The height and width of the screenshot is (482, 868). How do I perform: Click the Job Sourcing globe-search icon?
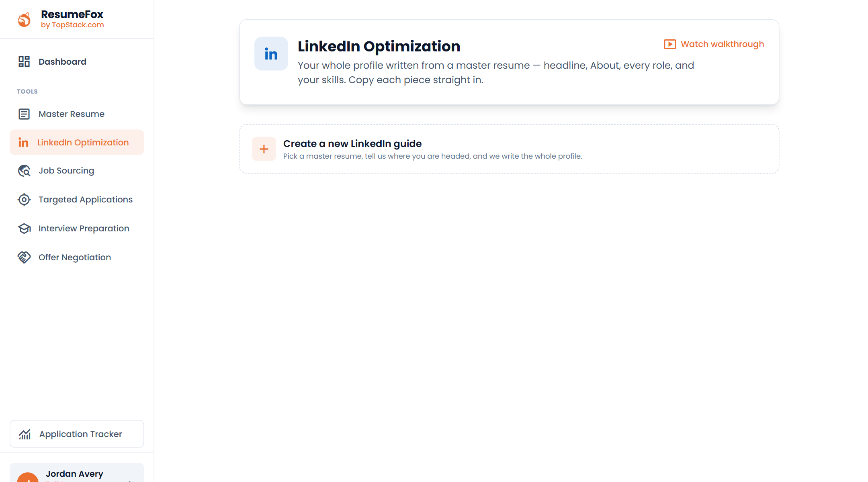point(24,171)
